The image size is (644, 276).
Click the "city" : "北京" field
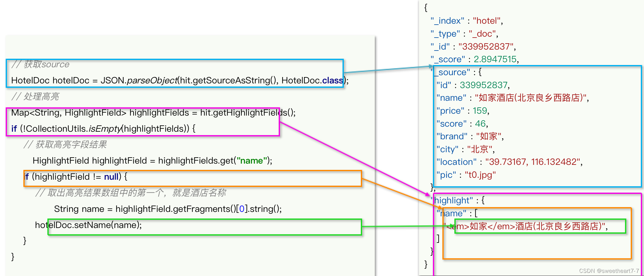pyautogui.click(x=465, y=149)
